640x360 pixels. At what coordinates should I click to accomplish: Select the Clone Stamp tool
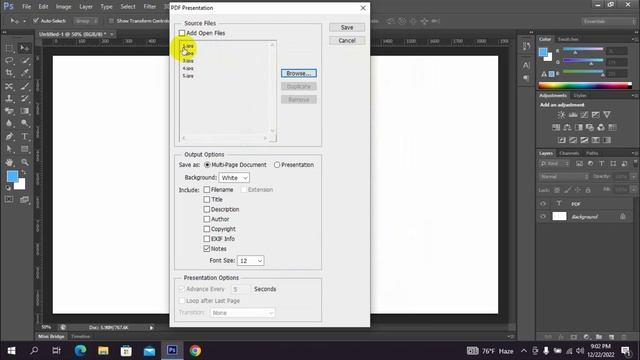[9, 98]
